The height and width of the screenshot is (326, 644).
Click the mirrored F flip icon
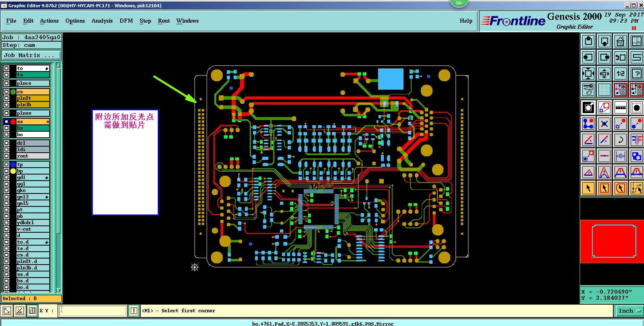[637, 140]
